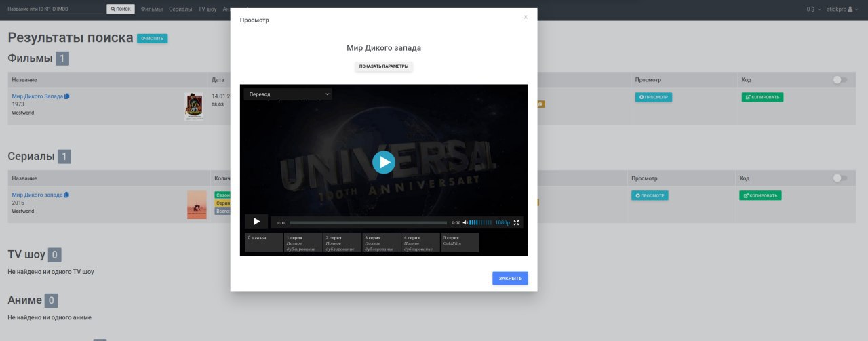Click the blue ЗАКРЫТЬ button
Screen dimensions: 868x341
point(510,278)
